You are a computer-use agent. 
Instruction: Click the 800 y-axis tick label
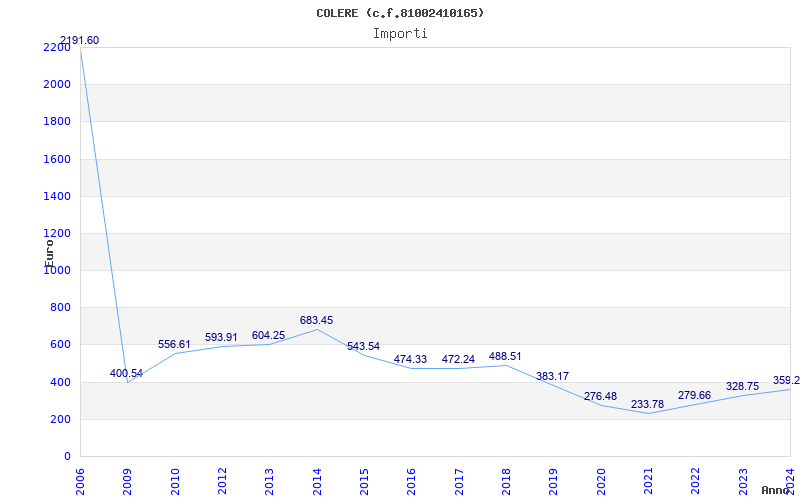[60, 308]
